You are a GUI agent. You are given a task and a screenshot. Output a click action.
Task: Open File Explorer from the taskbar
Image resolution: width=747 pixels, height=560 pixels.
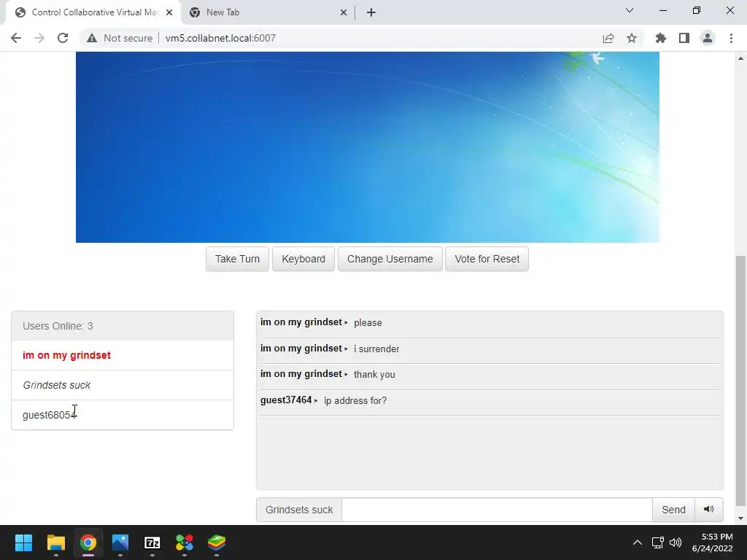tap(55, 542)
